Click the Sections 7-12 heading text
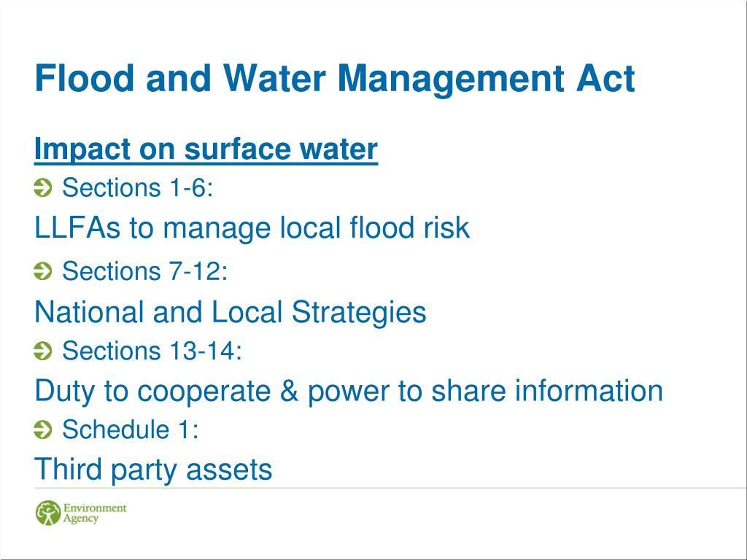Screen dimensions: 747x560 pyautogui.click(x=145, y=271)
